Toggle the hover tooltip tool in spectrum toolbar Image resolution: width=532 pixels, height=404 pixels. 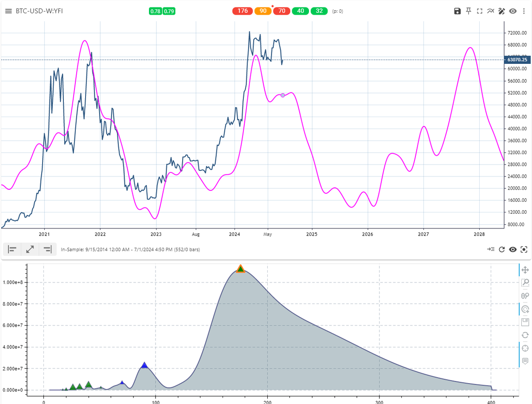pyautogui.click(x=525, y=361)
